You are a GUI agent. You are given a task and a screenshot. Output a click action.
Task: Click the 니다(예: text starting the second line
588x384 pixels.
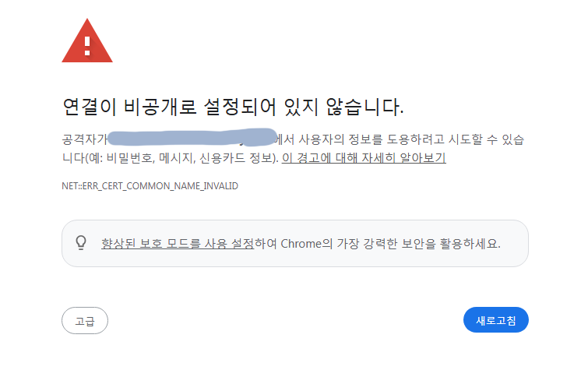coord(83,158)
